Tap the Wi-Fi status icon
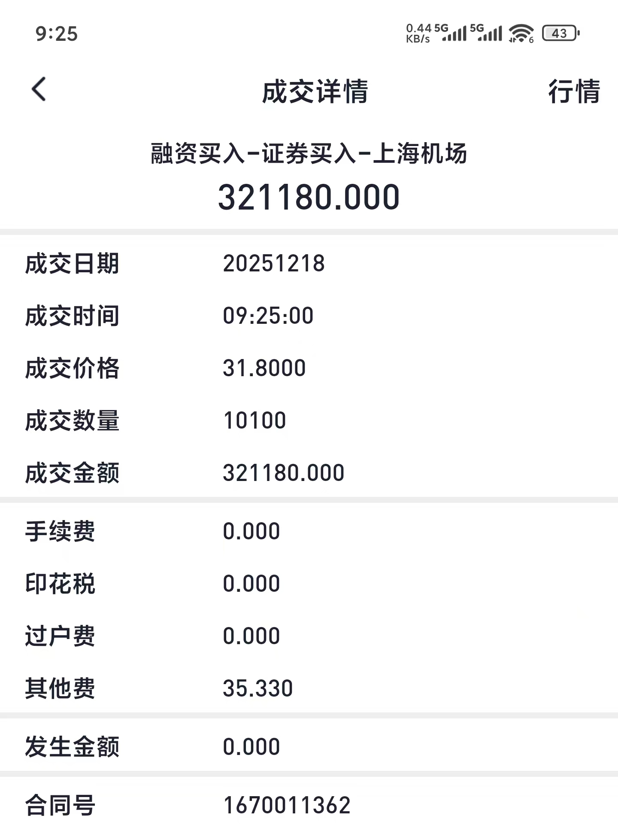The image size is (618, 840). [521, 33]
